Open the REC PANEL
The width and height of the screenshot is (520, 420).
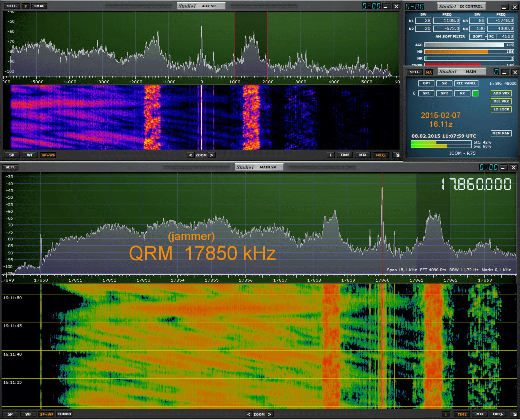466,83
